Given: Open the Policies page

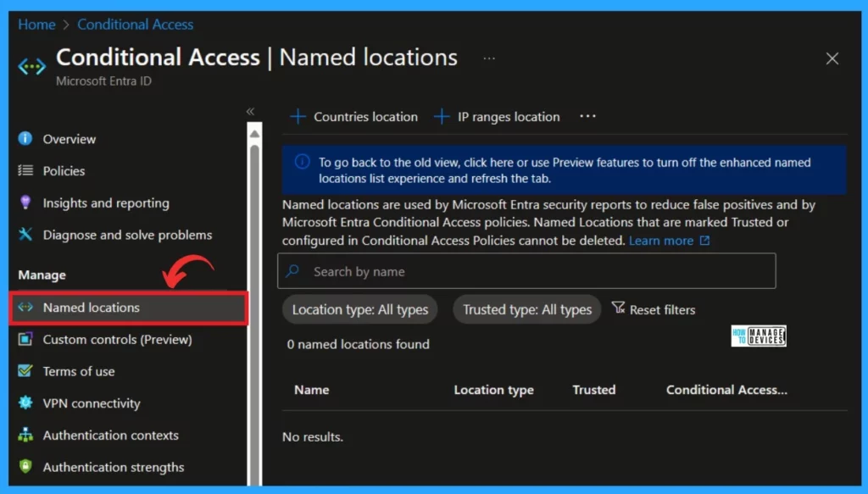Looking at the screenshot, I should pyautogui.click(x=64, y=171).
